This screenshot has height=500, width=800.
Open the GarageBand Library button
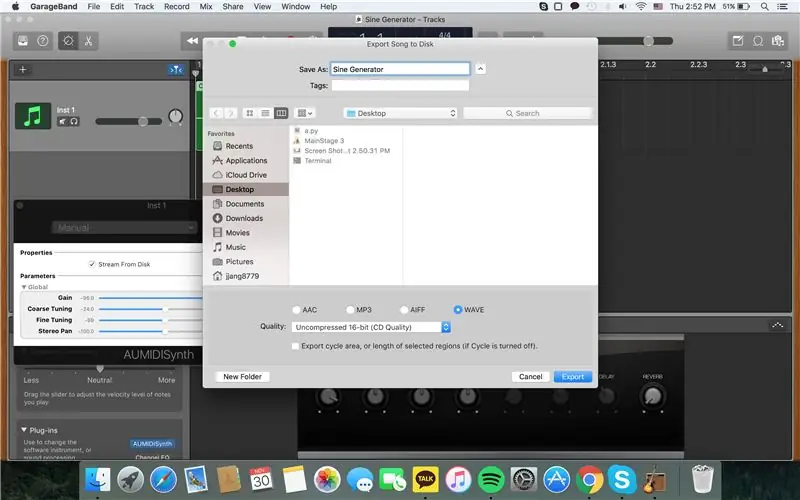coord(23,41)
